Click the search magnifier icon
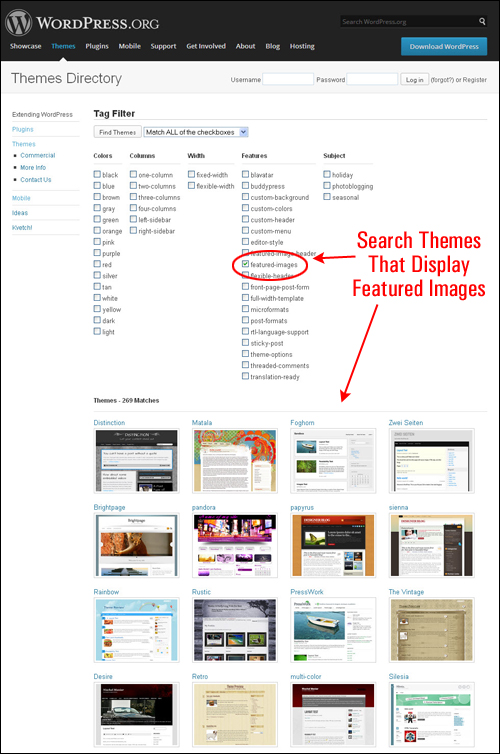The height and width of the screenshot is (754, 500). point(482,21)
